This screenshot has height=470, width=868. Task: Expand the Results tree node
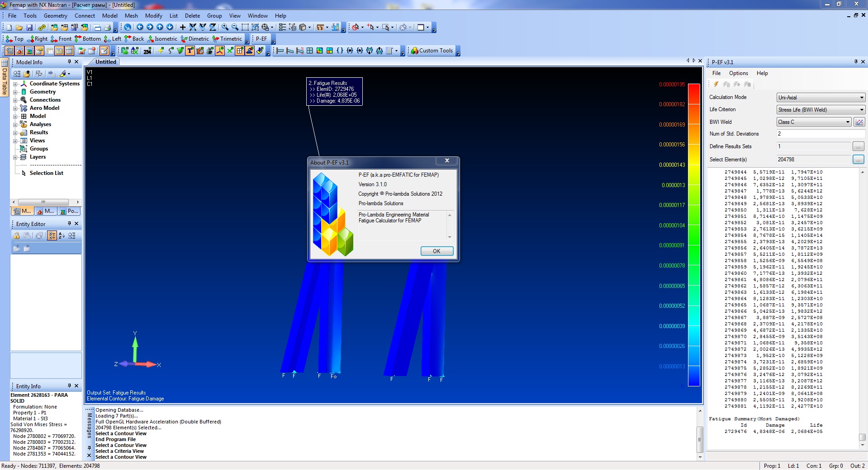(x=15, y=133)
